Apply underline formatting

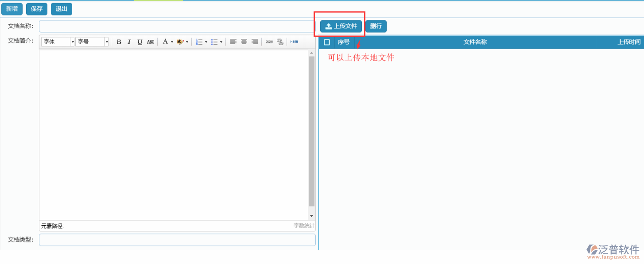140,42
